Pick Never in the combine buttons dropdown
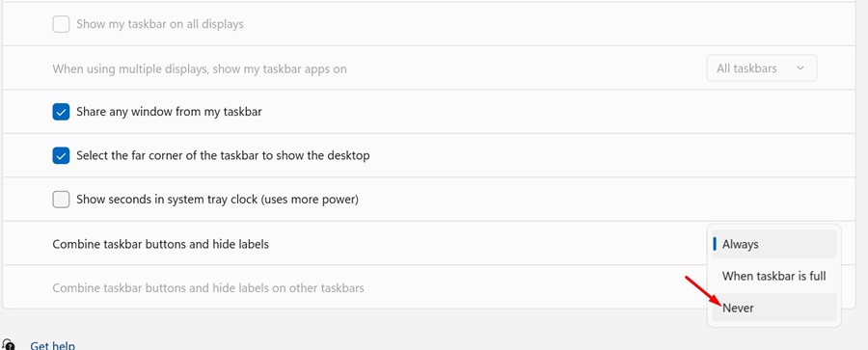Viewport: 868px width, 350px height. pyautogui.click(x=773, y=308)
